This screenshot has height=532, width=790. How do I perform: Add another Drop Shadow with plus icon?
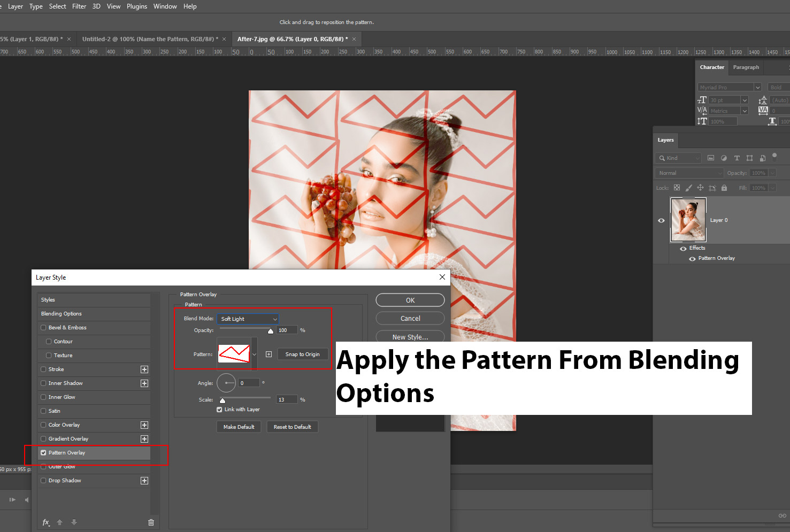click(144, 481)
